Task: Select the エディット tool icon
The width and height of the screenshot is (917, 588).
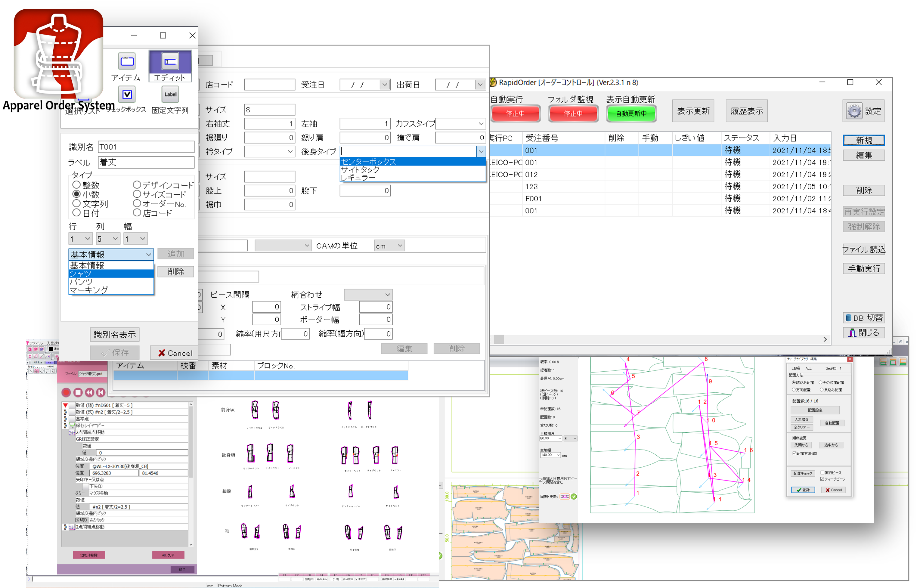Action: point(170,61)
